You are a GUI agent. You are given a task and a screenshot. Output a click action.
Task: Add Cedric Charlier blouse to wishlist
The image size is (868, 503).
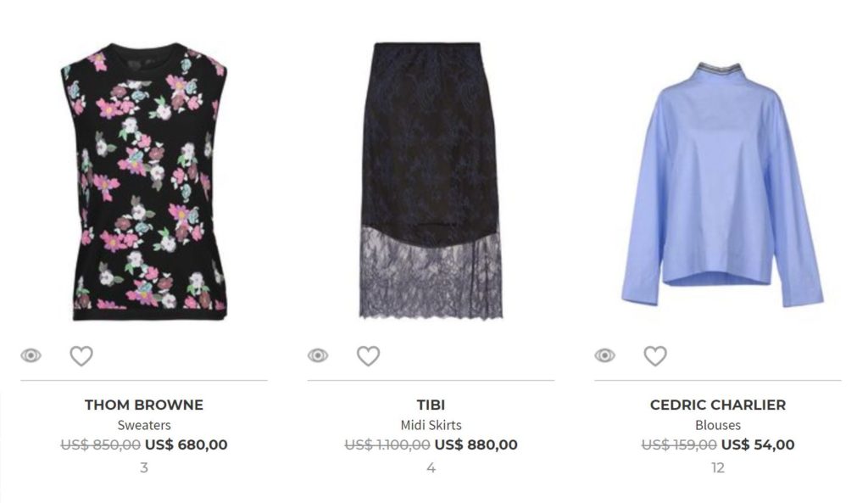[x=655, y=355]
